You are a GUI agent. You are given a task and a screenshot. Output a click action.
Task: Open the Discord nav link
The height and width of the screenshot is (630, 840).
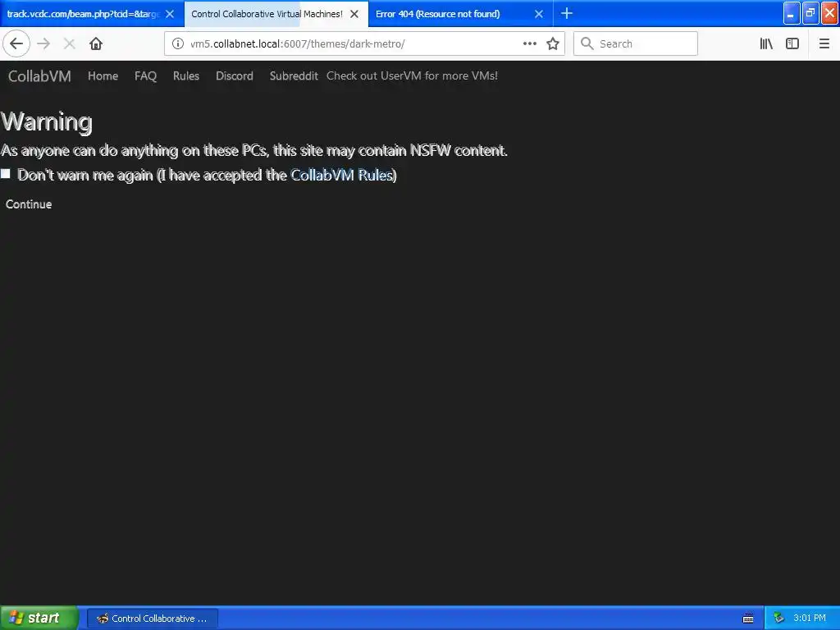(x=234, y=76)
